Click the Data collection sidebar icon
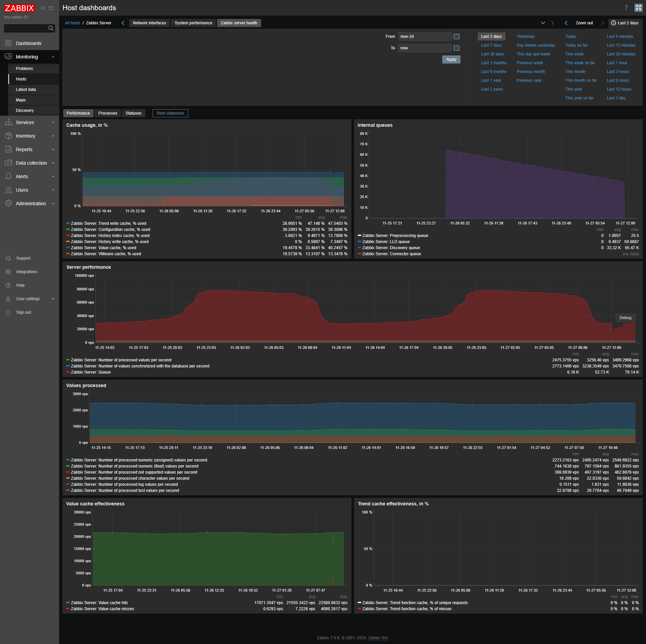Screen dimensions: 646x644 click(x=8, y=163)
